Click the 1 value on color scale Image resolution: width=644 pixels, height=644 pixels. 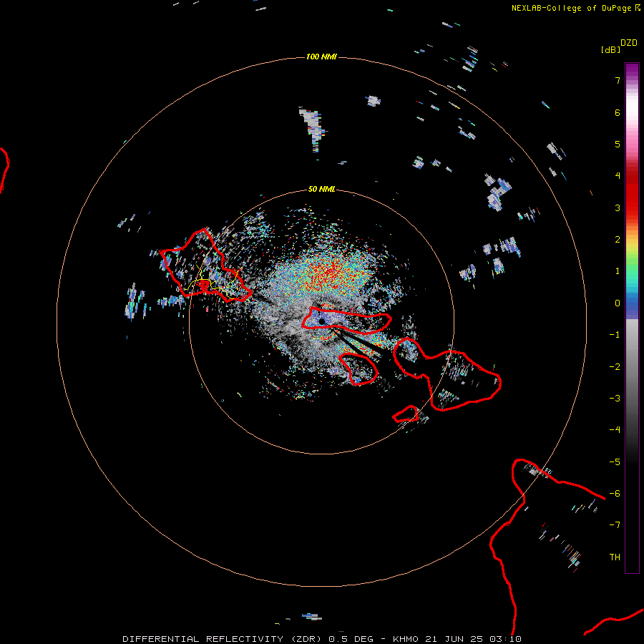point(618,271)
